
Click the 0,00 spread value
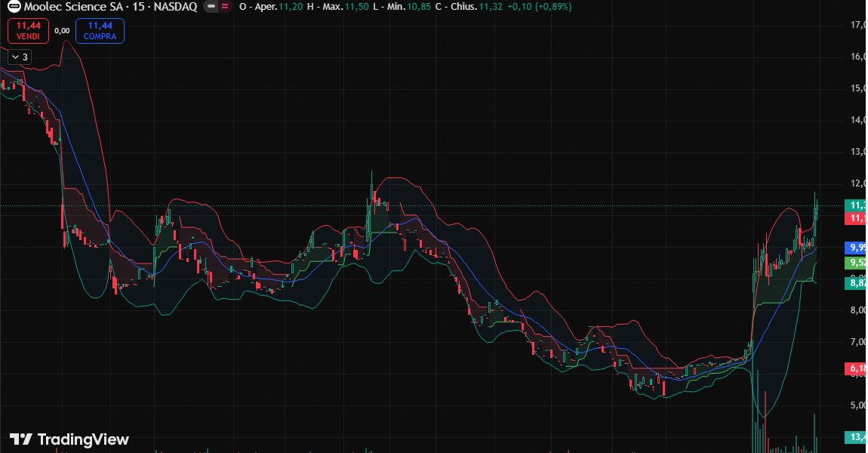click(62, 31)
